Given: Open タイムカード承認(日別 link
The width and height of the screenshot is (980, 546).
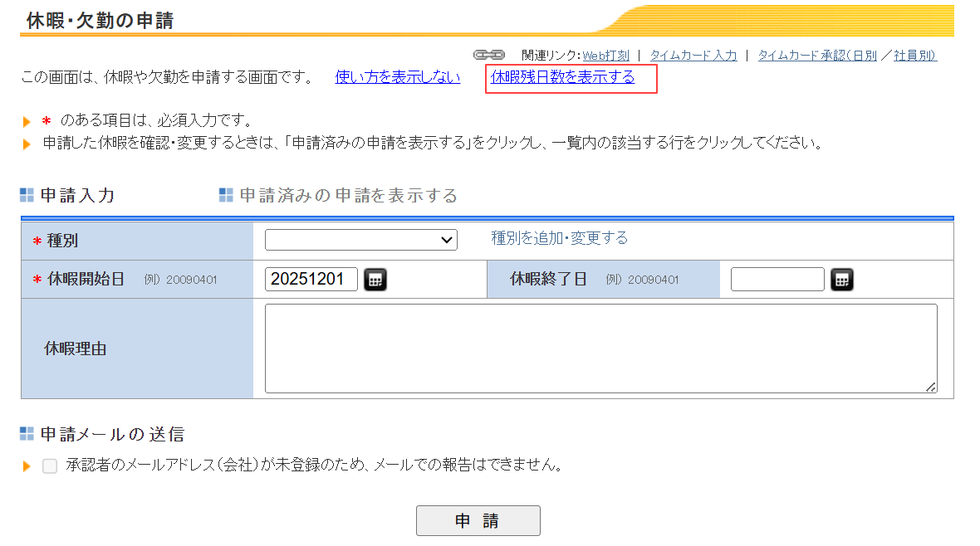Looking at the screenshot, I should (x=816, y=56).
